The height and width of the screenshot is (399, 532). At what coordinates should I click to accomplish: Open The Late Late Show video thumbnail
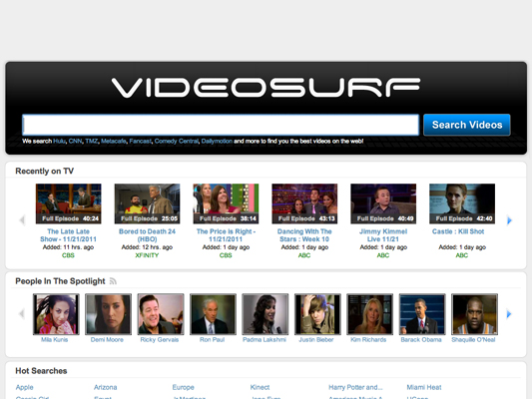point(69,203)
